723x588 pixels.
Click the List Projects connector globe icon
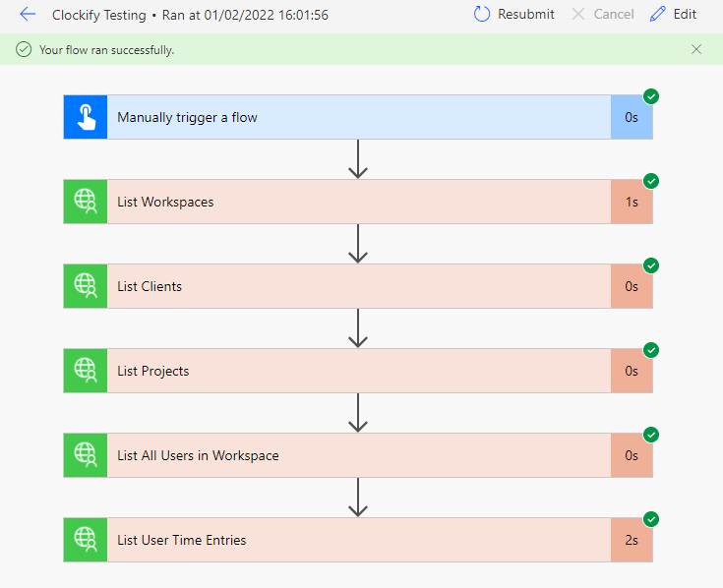86,371
